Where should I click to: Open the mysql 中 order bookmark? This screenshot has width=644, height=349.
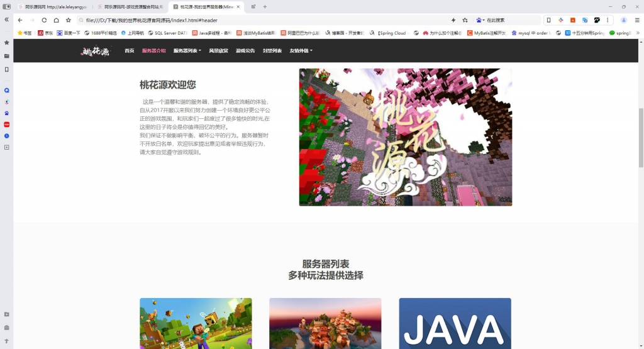point(531,33)
